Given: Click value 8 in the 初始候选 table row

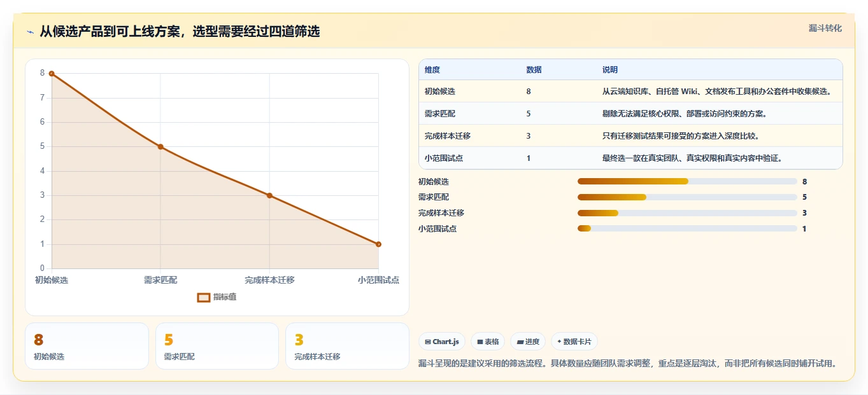Looking at the screenshot, I should tap(529, 92).
